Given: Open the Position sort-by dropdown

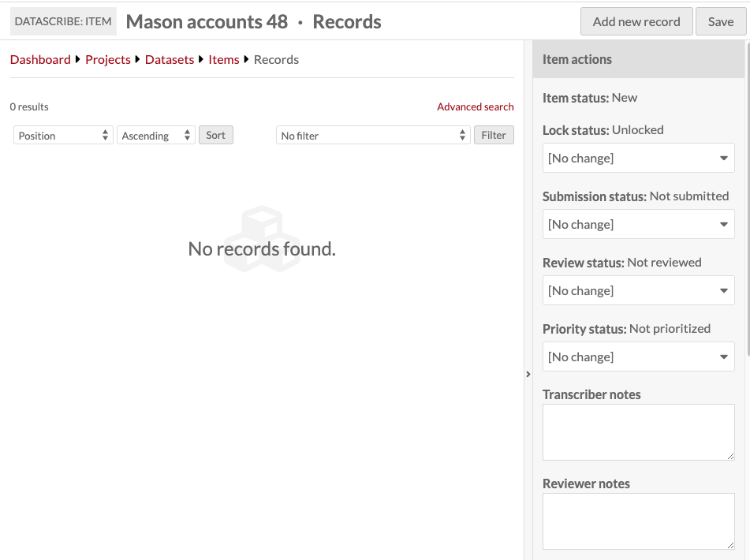Looking at the screenshot, I should click(x=63, y=136).
